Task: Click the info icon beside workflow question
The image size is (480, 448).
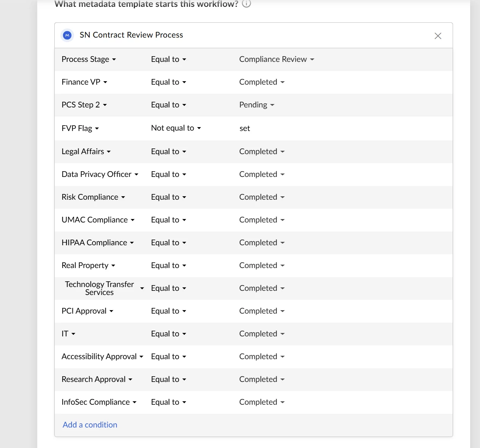Action: (x=246, y=4)
